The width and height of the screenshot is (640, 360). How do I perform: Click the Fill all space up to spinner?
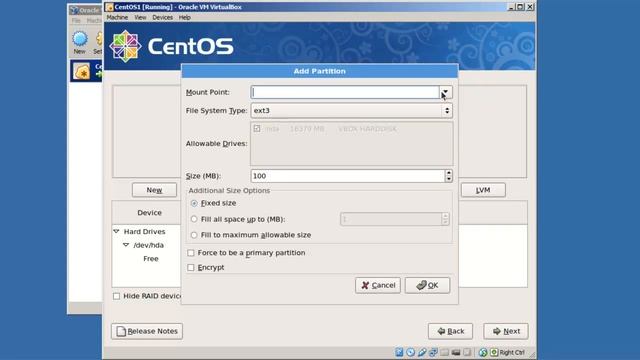(x=445, y=219)
